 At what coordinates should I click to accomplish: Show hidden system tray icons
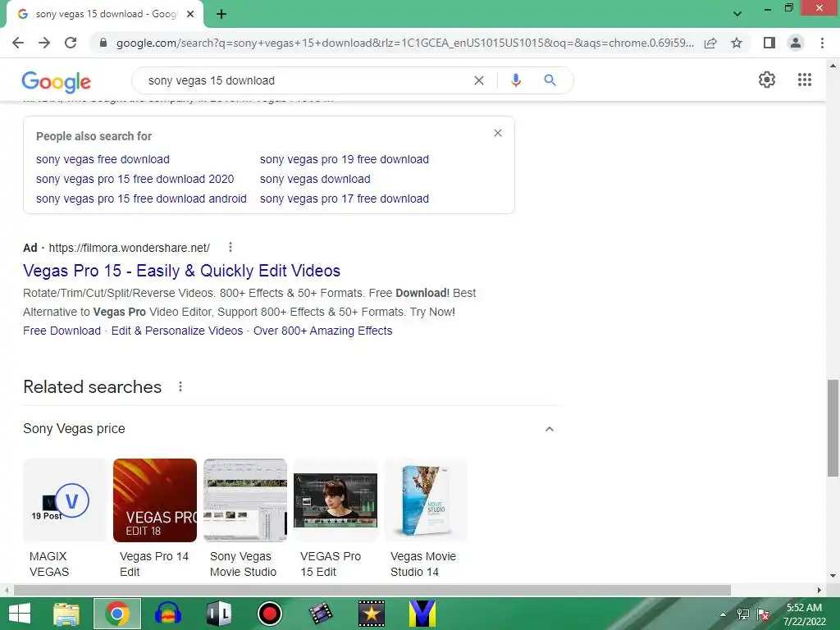(x=724, y=614)
